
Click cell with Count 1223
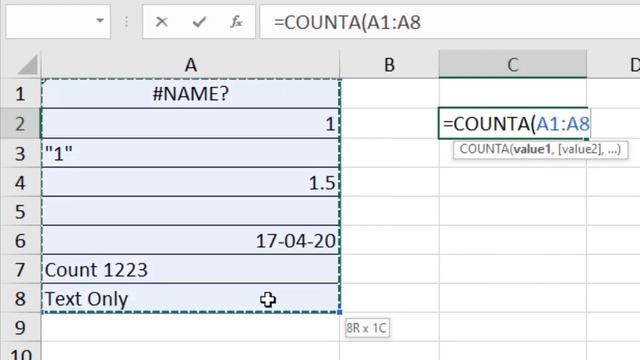pyautogui.click(x=191, y=269)
